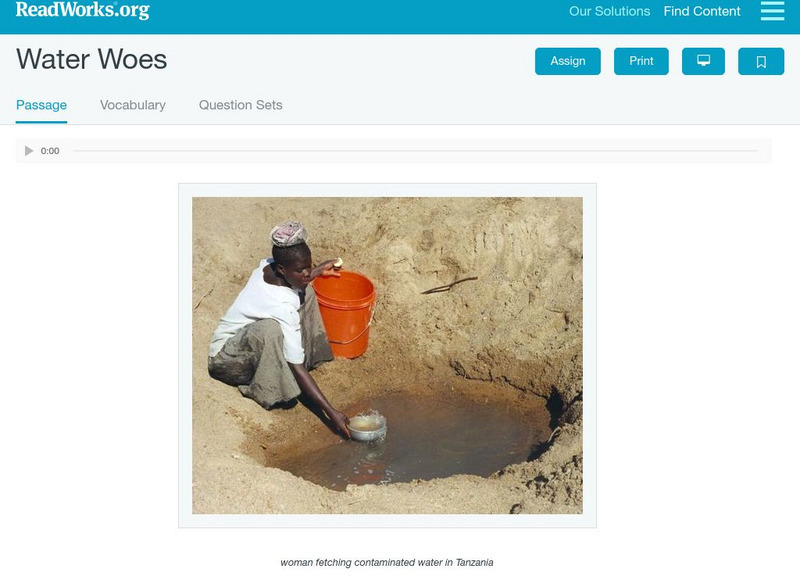
Task: Click the 0:00 audio time label
Action: tap(50, 151)
